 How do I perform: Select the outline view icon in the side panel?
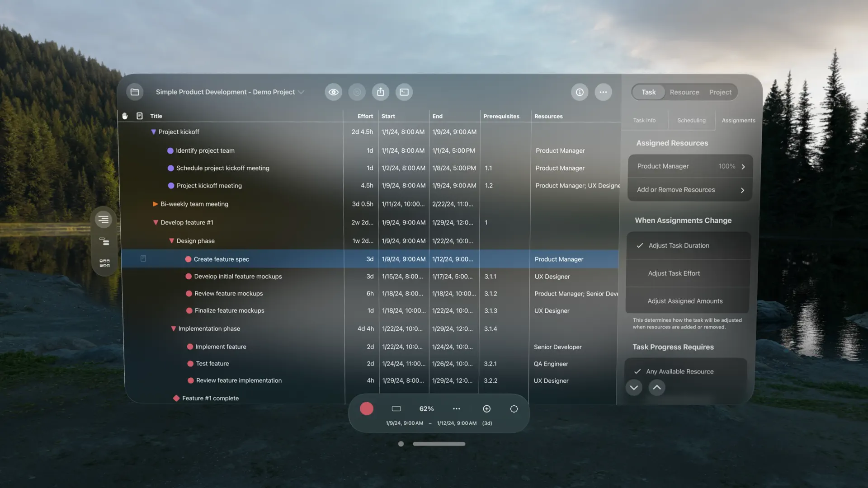(104, 219)
